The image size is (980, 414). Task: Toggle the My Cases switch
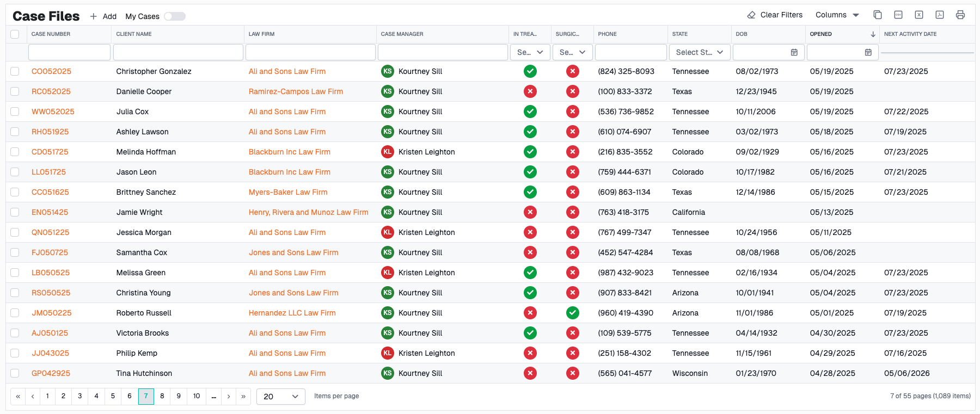point(175,16)
